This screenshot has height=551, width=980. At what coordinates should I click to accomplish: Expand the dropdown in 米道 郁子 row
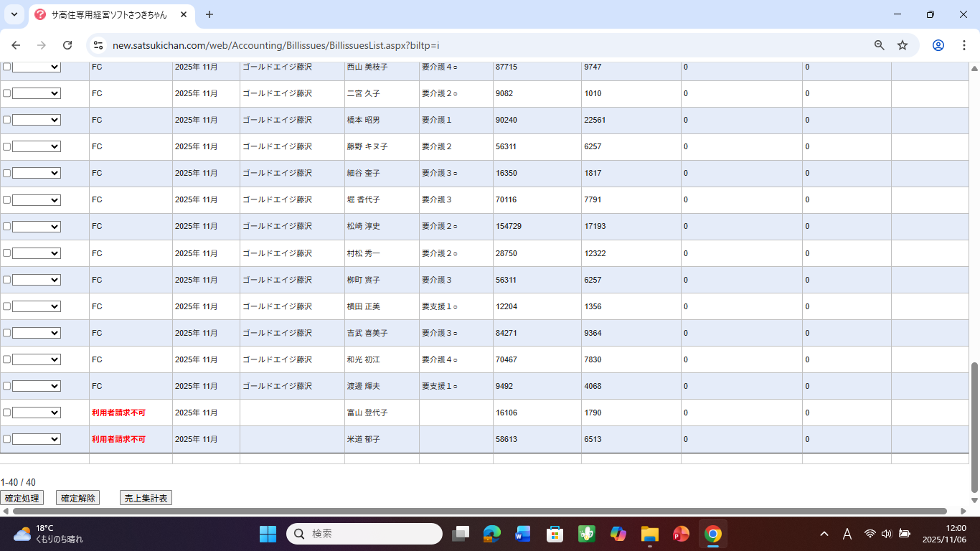point(36,439)
